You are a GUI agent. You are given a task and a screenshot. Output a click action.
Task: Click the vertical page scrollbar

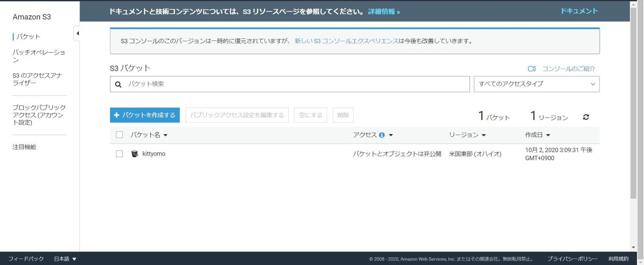pos(634,103)
